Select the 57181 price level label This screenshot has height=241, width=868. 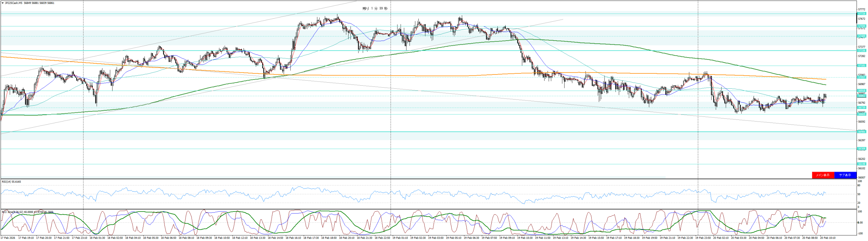click(x=861, y=66)
